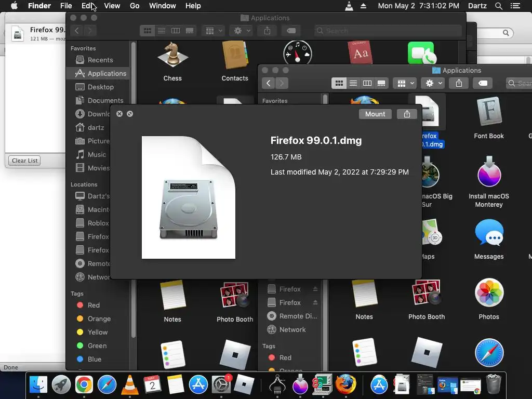Open Safari icon in front Applications window

(x=489, y=353)
